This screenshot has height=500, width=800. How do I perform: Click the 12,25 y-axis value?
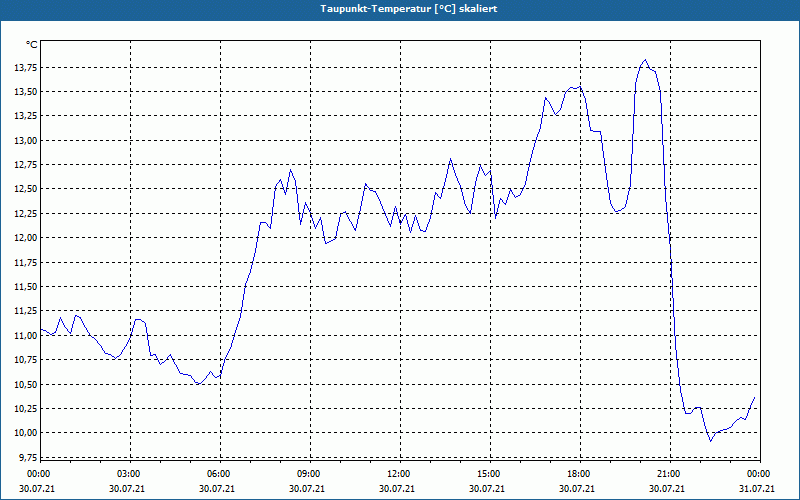click(27, 213)
